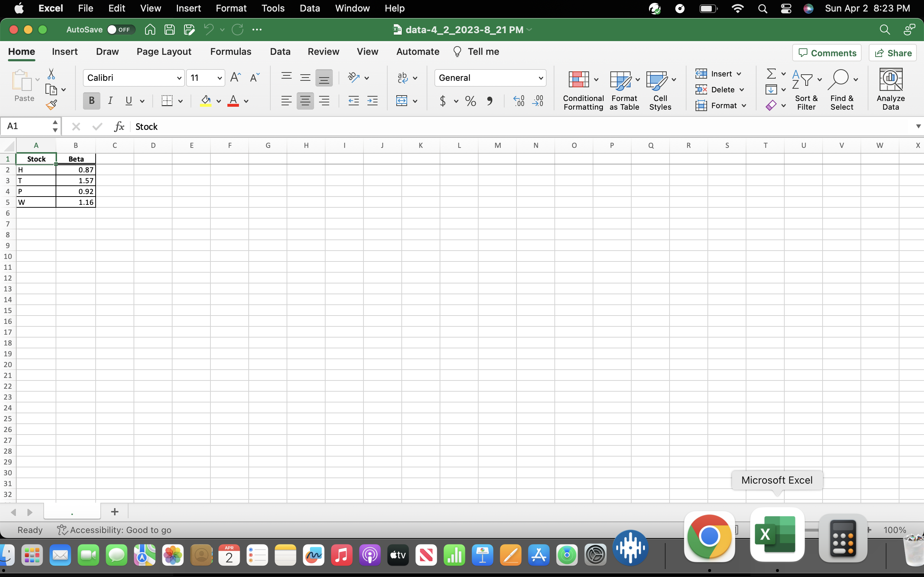Apply italic formatting
Image resolution: width=924 pixels, height=577 pixels.
click(x=110, y=100)
